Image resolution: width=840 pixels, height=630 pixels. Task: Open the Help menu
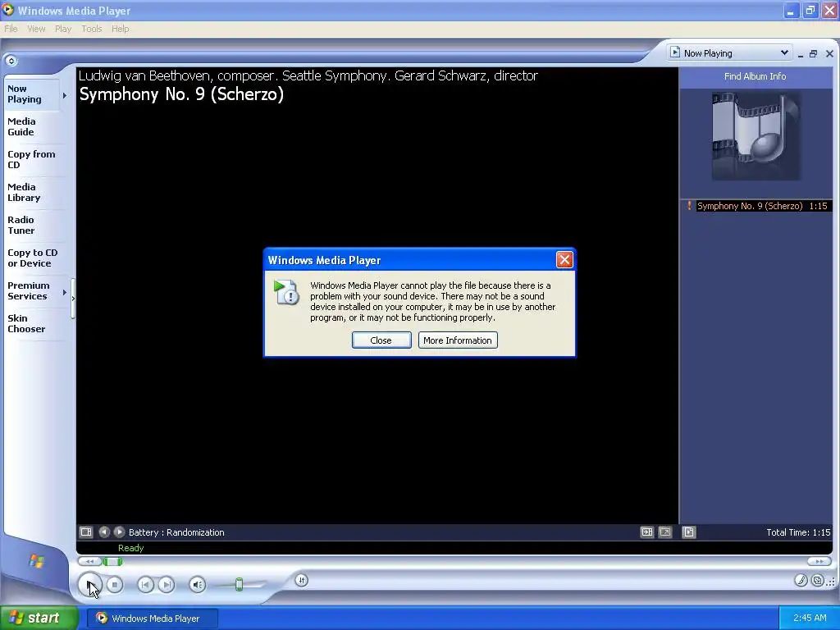coord(120,29)
